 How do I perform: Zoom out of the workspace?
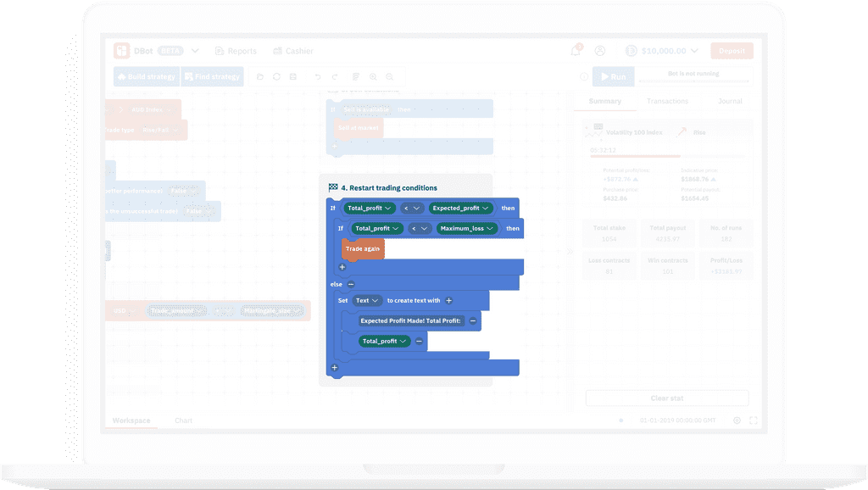390,76
